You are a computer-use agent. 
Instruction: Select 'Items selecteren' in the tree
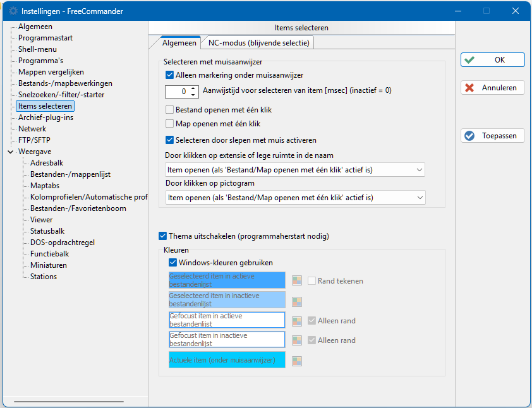pos(45,106)
